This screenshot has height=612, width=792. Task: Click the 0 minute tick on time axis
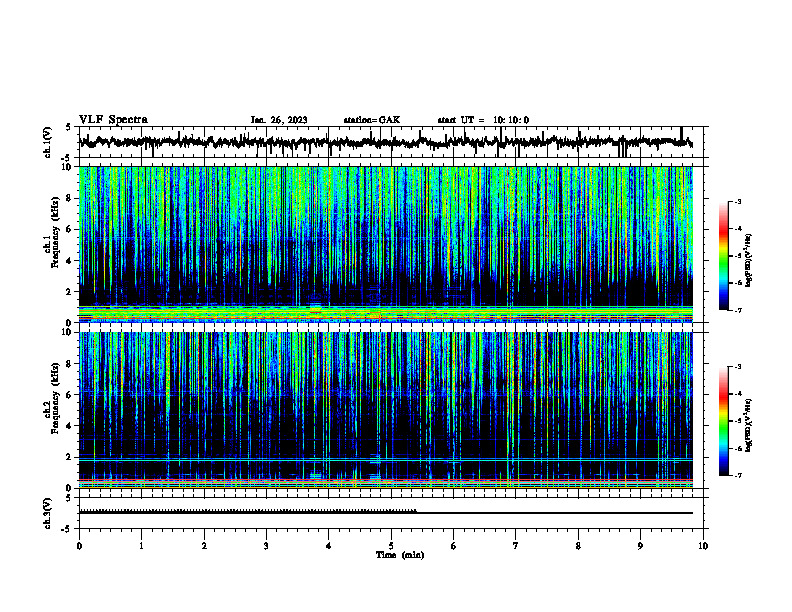[x=79, y=546]
